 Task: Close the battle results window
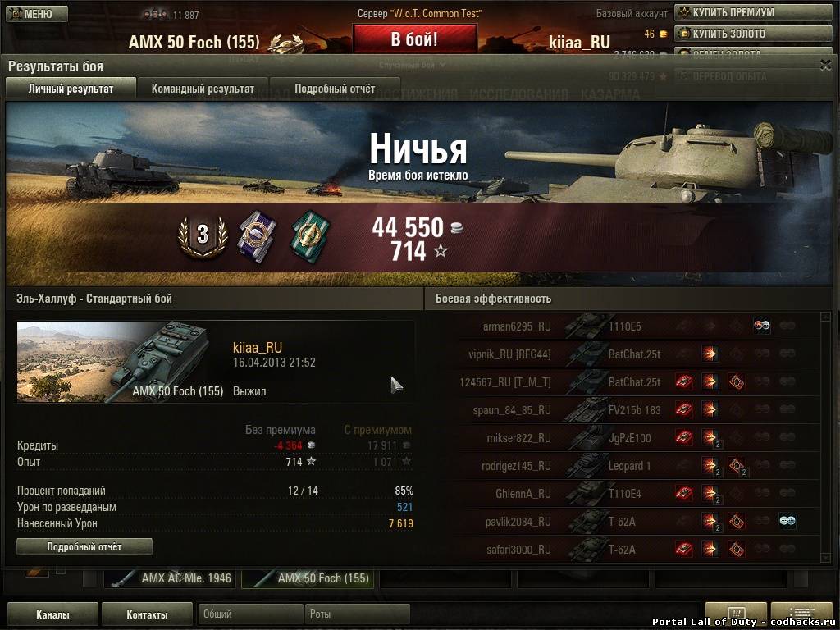[825, 66]
